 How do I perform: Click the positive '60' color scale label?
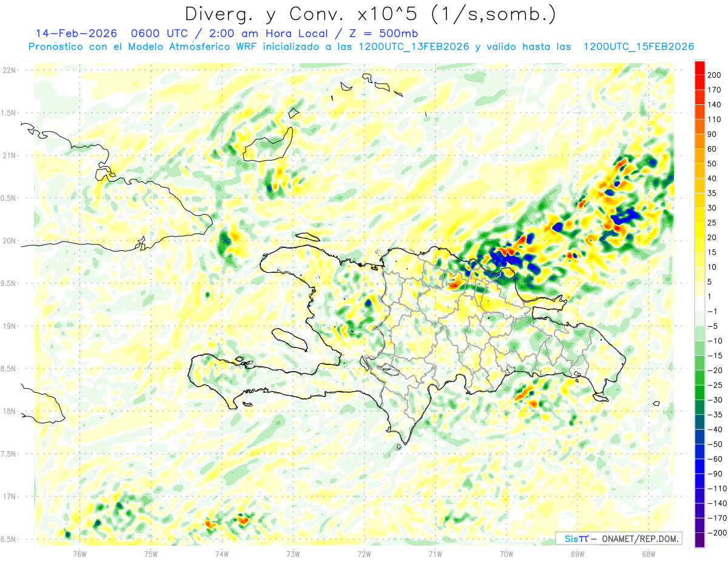pyautogui.click(x=713, y=149)
